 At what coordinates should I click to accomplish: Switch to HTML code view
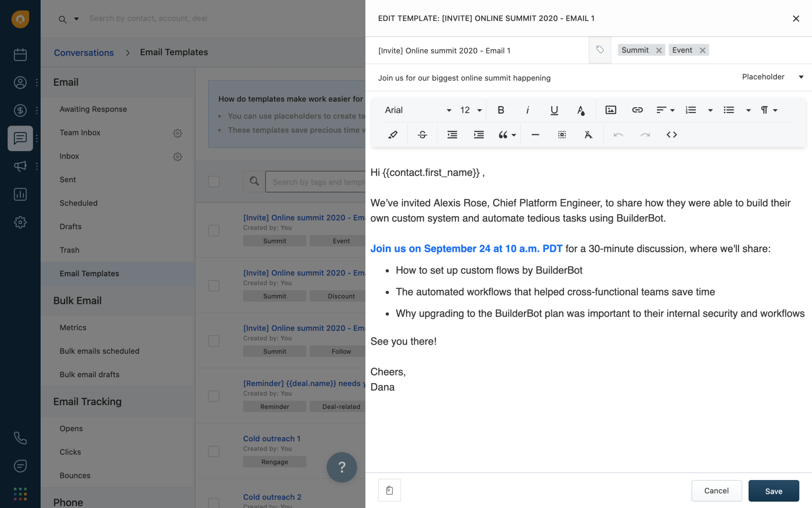pyautogui.click(x=671, y=135)
